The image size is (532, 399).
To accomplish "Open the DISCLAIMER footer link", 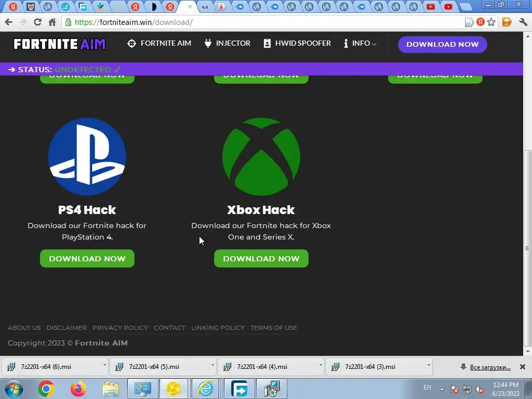I will pos(66,328).
